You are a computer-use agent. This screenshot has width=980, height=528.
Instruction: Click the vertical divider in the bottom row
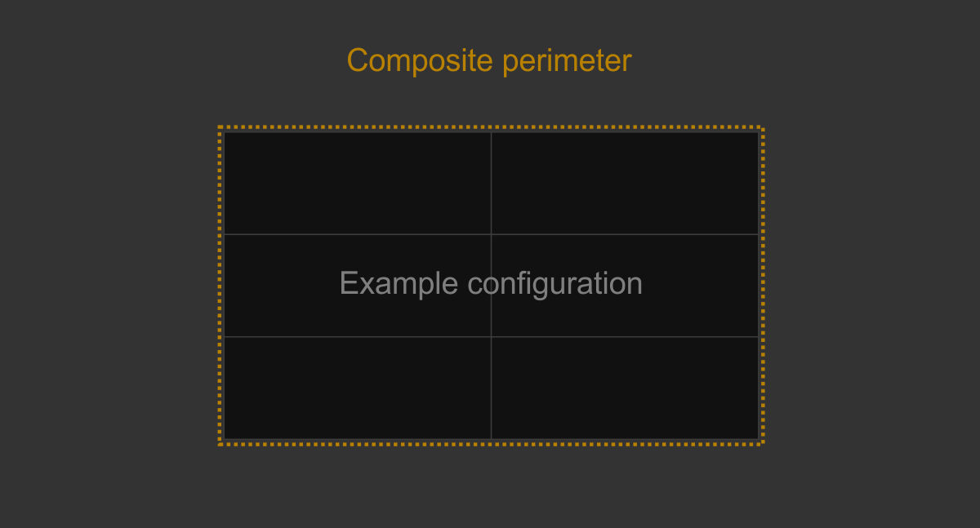(491, 388)
